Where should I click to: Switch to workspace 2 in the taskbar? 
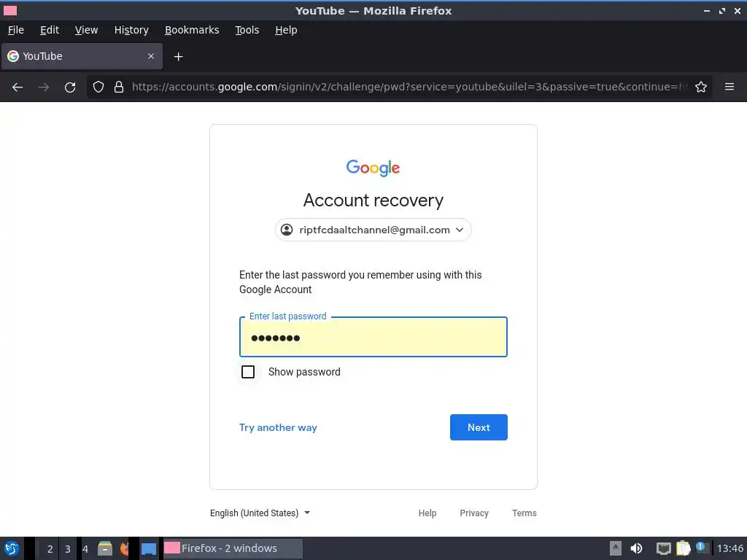(50, 549)
